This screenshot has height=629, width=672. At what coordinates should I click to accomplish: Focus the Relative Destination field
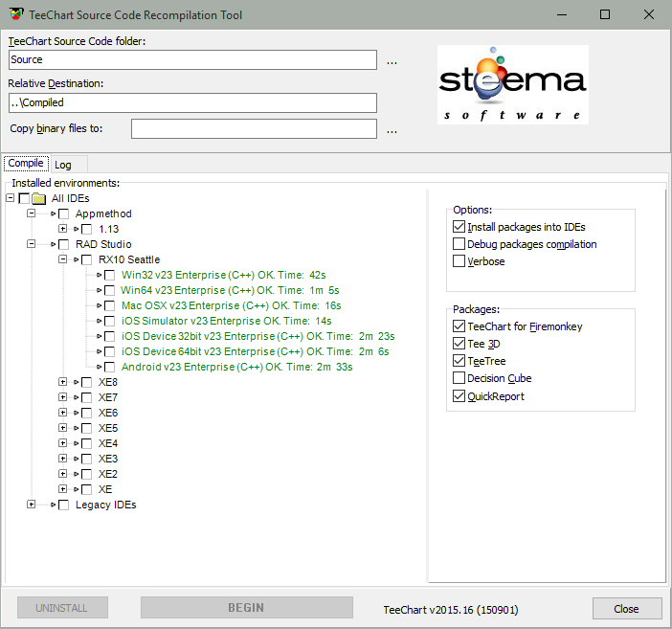click(x=192, y=102)
